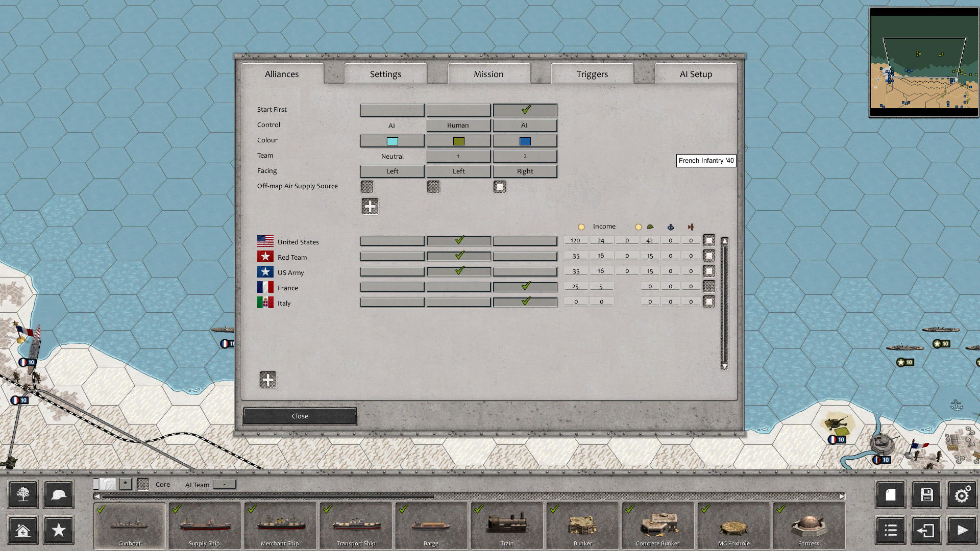Open scenario settings via gears icon
Image resolution: width=980 pixels, height=551 pixels.
tap(962, 494)
